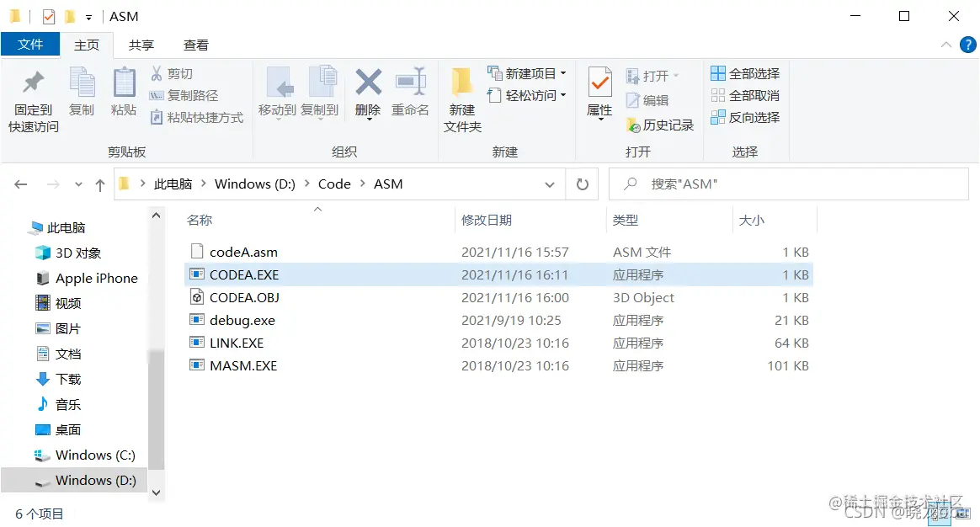Open Documents in the sidebar

[59, 354]
